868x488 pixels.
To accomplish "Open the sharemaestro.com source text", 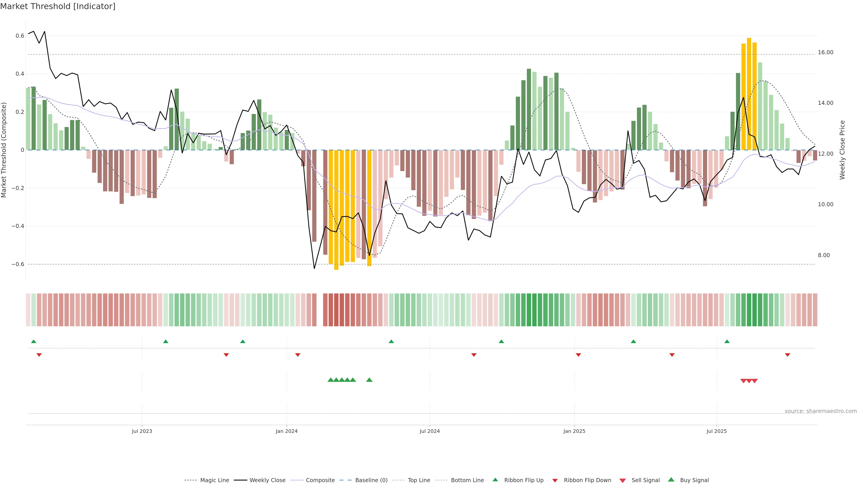I will [821, 411].
